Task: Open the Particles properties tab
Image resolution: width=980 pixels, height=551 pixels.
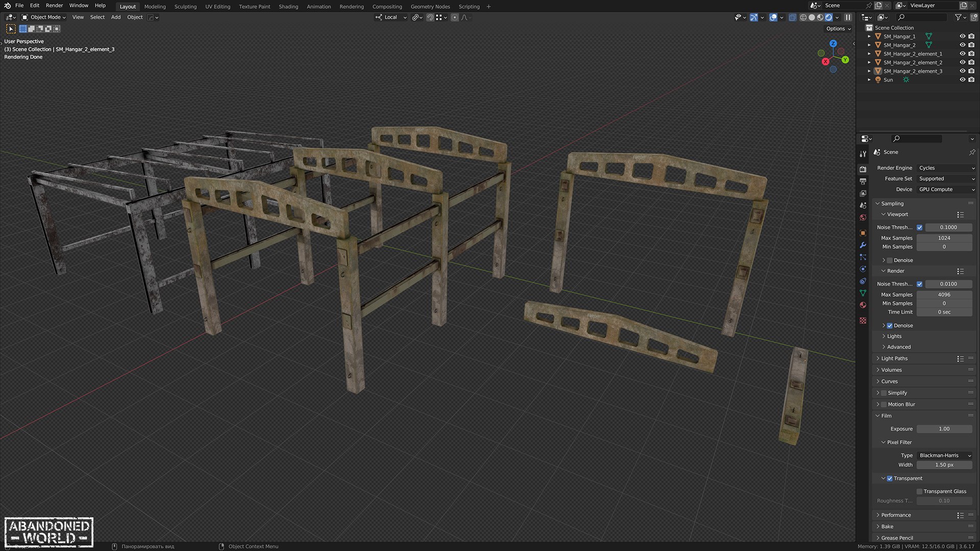Action: tap(863, 257)
